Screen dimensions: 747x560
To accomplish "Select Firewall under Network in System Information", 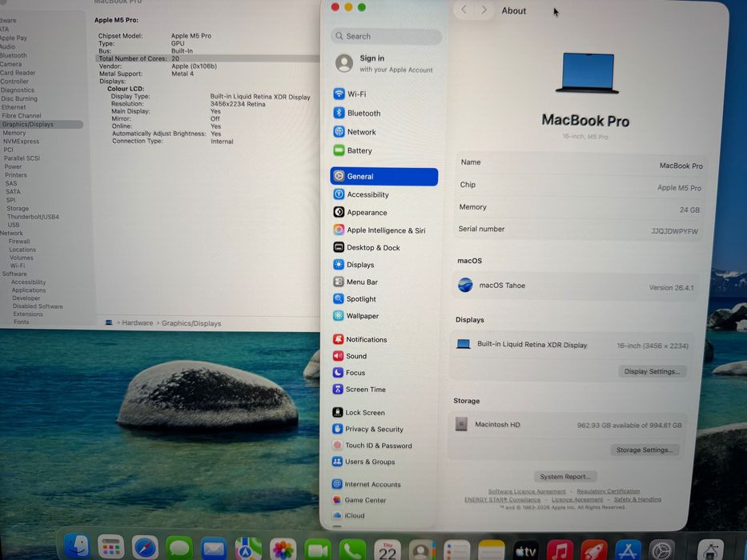I will pos(19,242).
